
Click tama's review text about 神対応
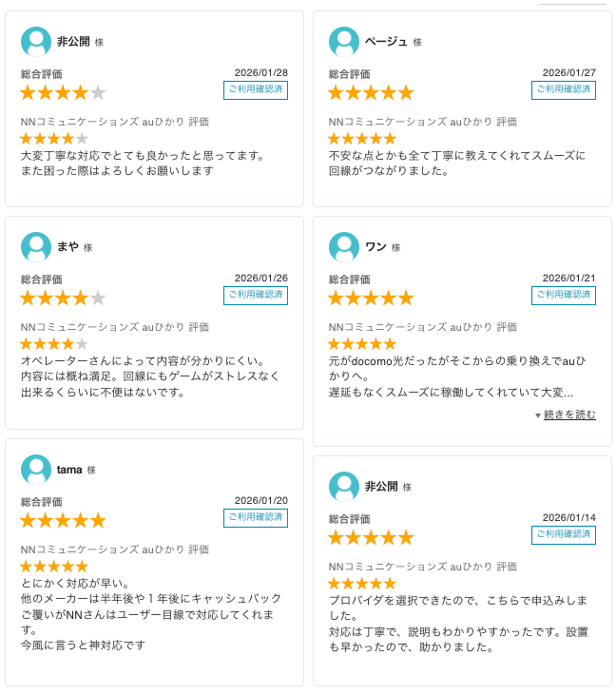coord(84,646)
